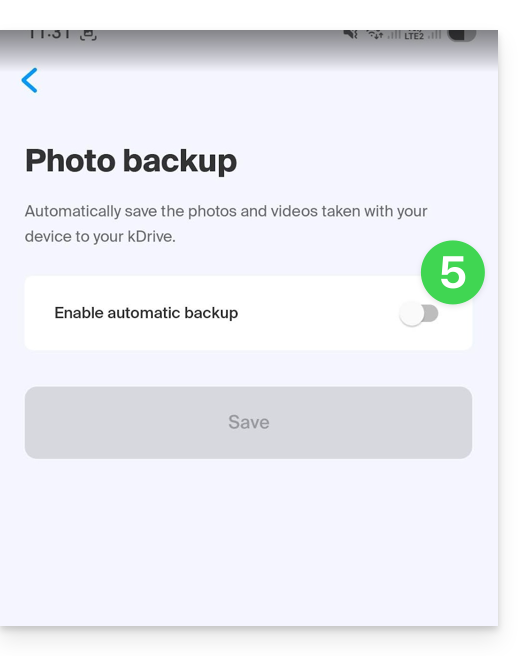
Task: Tap the second SIM signal bars icon
Action: pos(434,34)
